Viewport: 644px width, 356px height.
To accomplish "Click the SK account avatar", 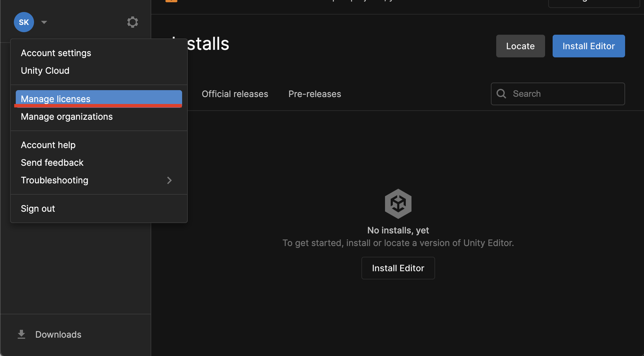I will [24, 22].
